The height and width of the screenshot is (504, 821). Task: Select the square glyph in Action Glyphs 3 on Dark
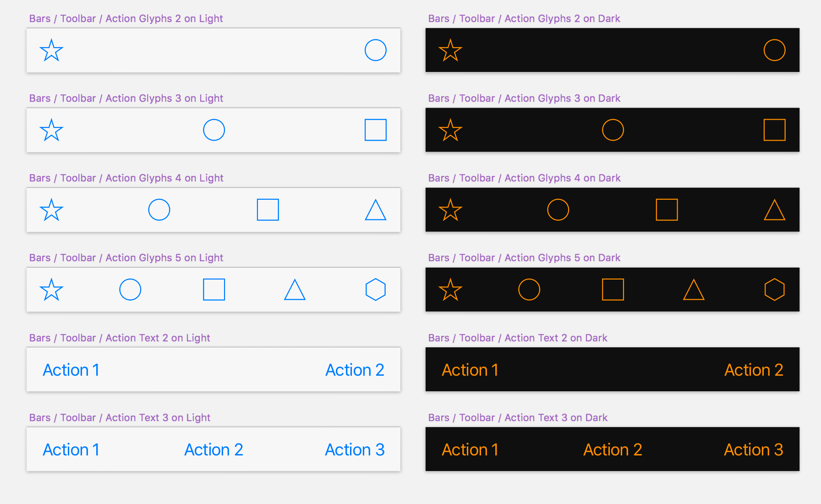pyautogui.click(x=774, y=130)
